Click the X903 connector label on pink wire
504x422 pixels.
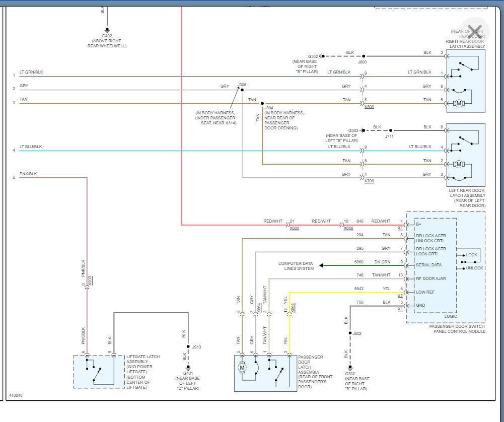pyautogui.click(x=90, y=281)
